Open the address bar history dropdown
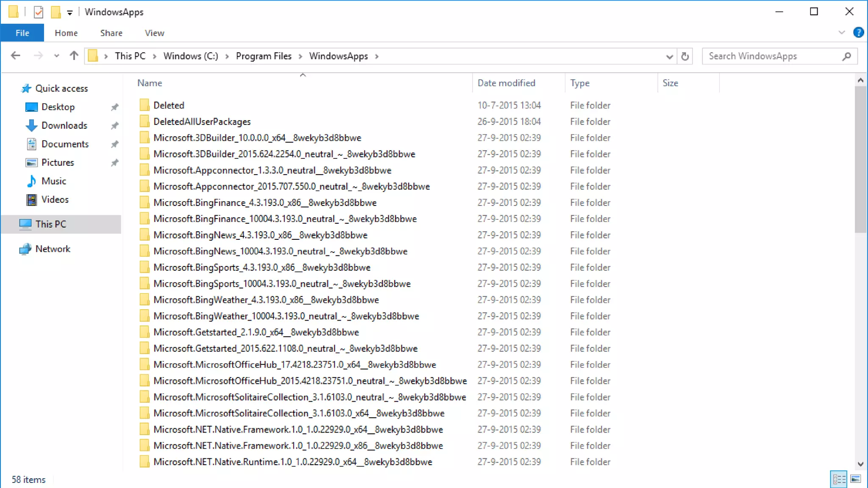Image resolution: width=868 pixels, height=488 pixels. (x=669, y=56)
